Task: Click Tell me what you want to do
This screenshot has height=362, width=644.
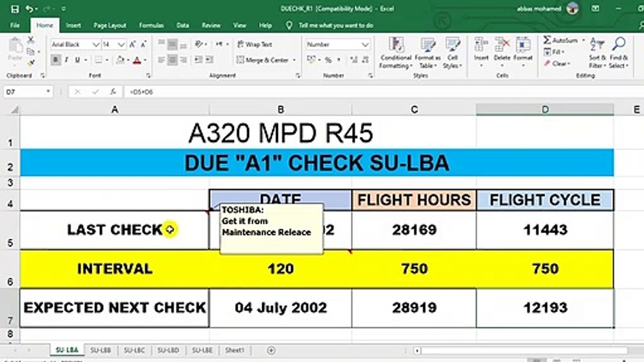Action: 336,25
